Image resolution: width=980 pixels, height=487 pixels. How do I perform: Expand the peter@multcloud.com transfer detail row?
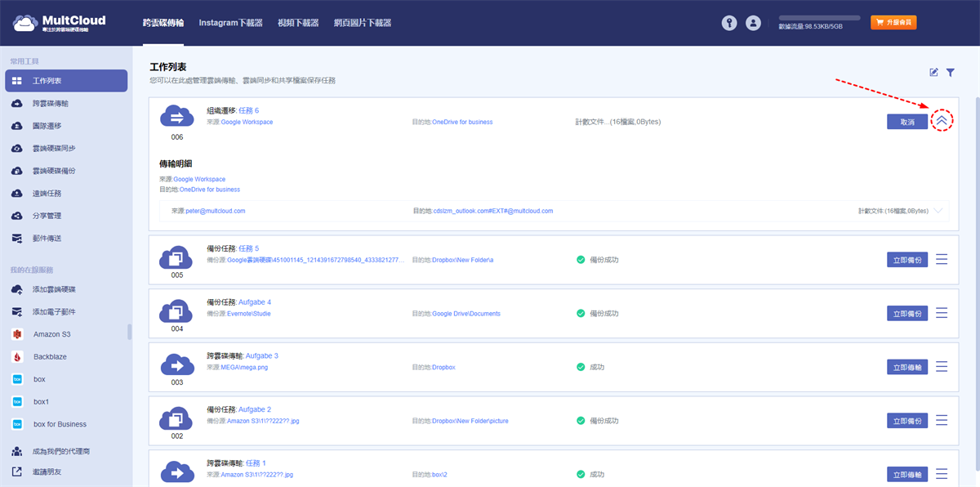(938, 211)
